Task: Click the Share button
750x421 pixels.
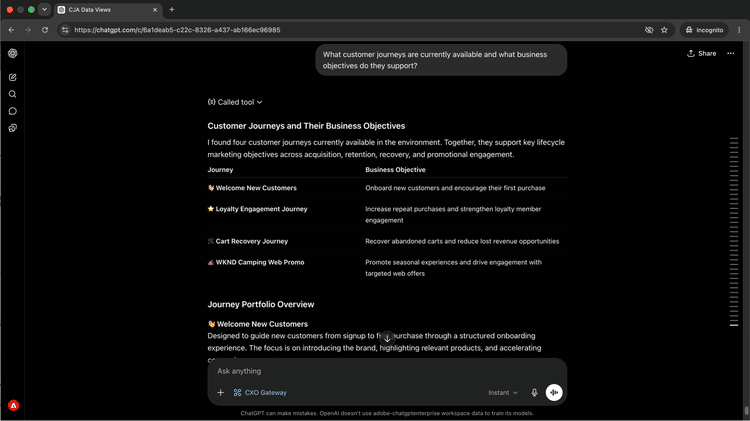Action: 702,54
